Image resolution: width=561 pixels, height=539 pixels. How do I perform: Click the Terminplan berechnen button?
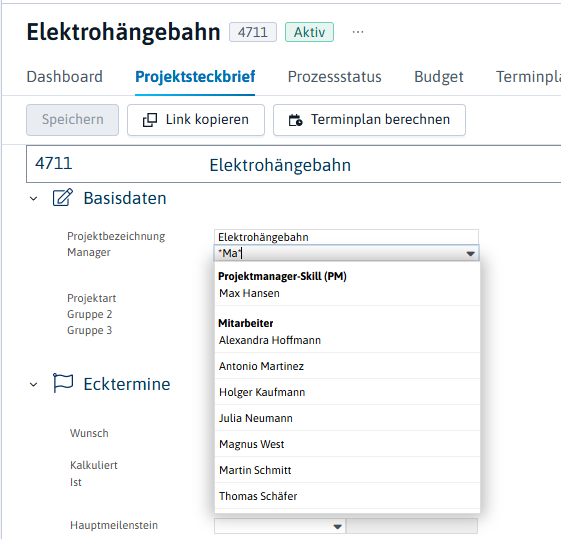369,120
